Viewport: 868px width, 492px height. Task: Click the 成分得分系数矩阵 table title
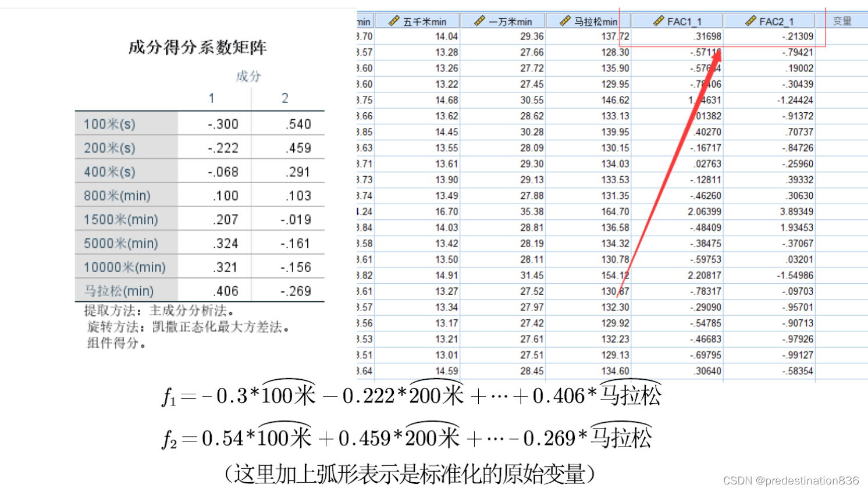[198, 47]
